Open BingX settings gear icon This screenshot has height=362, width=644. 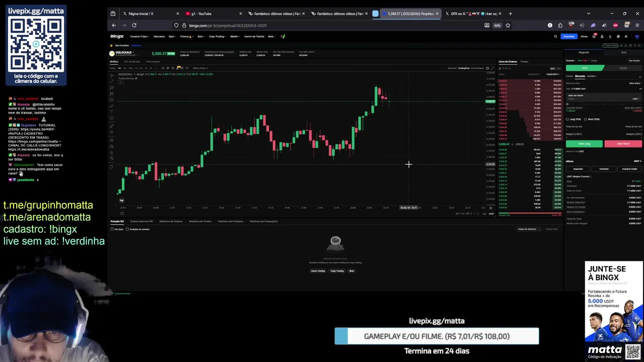(x=626, y=36)
